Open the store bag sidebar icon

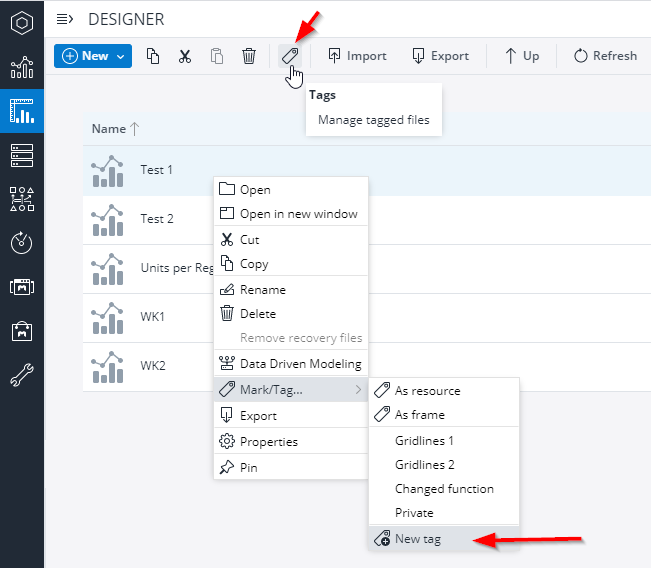coord(22,331)
